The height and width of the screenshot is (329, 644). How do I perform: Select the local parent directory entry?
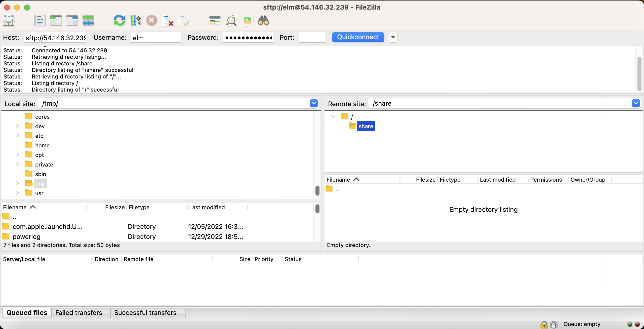click(x=157, y=217)
